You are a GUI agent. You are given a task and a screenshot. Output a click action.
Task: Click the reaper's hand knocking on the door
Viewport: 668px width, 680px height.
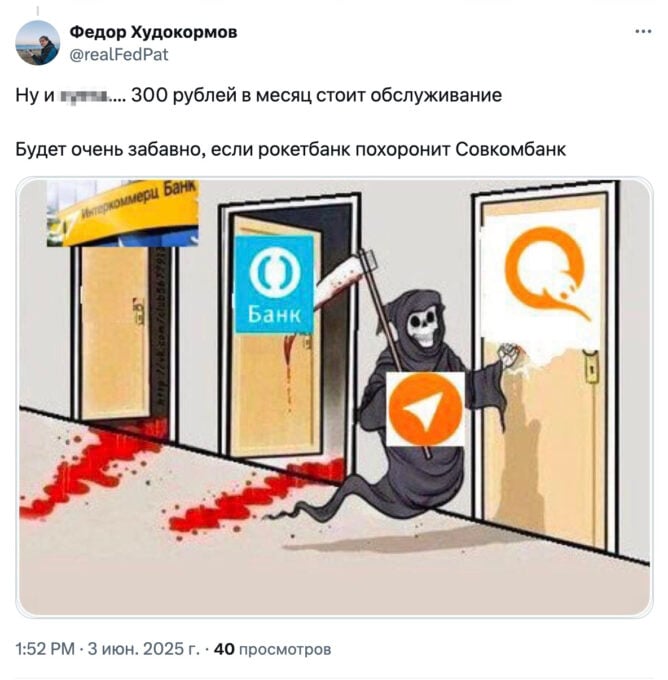pyautogui.click(x=507, y=355)
